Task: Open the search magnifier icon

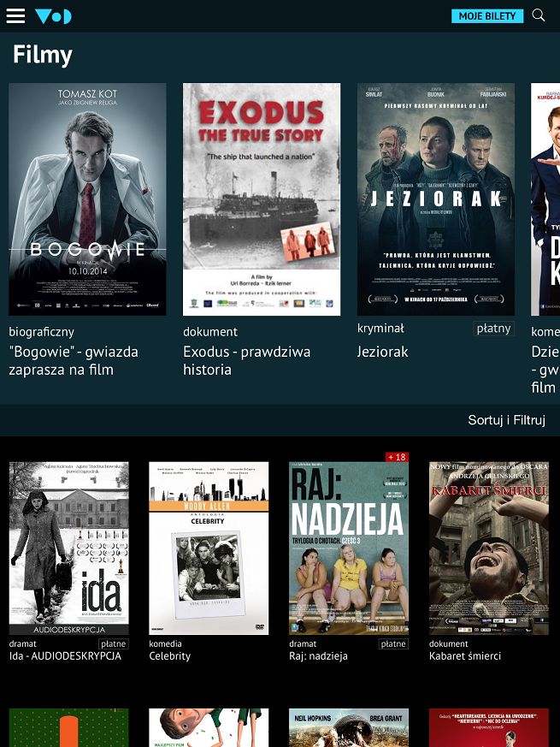Action: [x=538, y=15]
